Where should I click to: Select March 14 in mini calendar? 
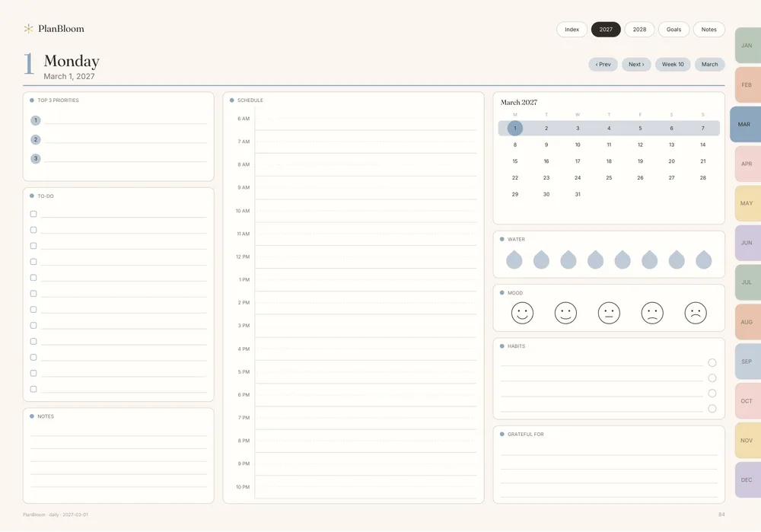point(702,145)
